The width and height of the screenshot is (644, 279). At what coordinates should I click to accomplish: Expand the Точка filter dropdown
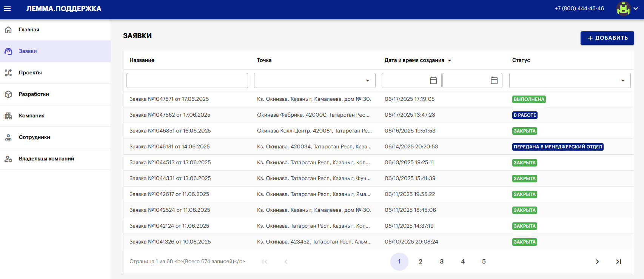tap(367, 80)
